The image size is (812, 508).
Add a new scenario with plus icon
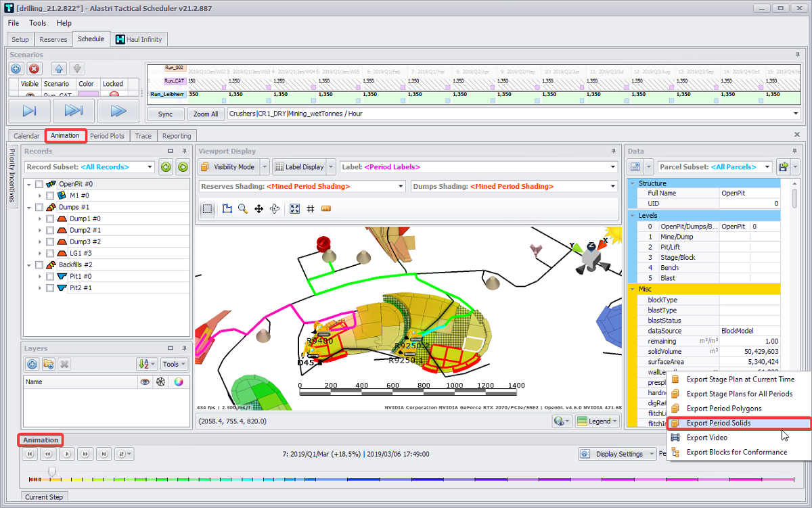pyautogui.click(x=16, y=68)
